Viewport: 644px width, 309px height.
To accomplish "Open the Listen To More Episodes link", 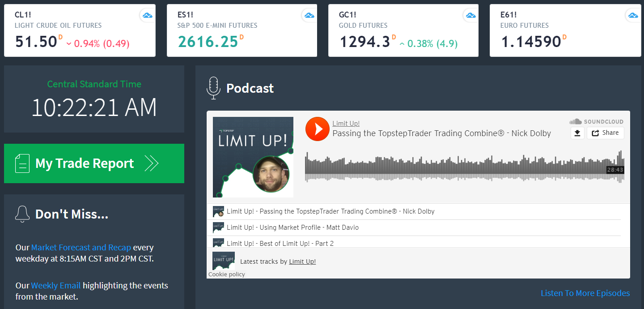I will [585, 293].
